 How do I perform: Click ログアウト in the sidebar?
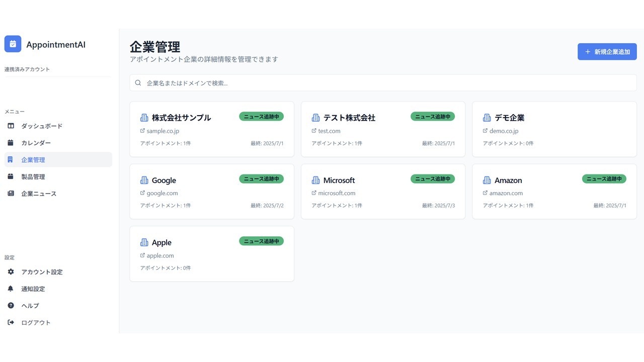pos(58,322)
